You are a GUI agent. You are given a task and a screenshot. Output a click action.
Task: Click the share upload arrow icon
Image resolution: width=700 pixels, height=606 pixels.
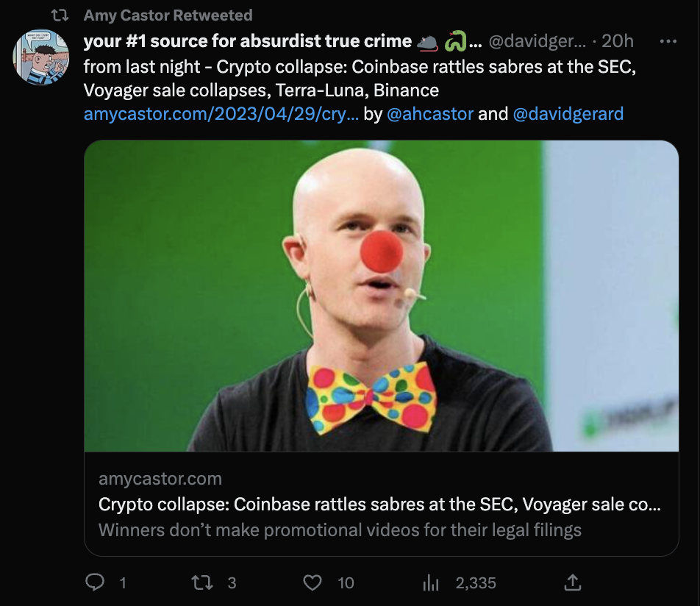(572, 582)
